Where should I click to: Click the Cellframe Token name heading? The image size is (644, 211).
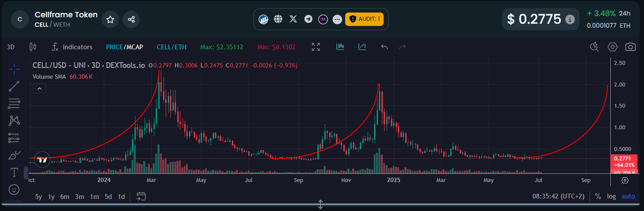click(x=66, y=14)
